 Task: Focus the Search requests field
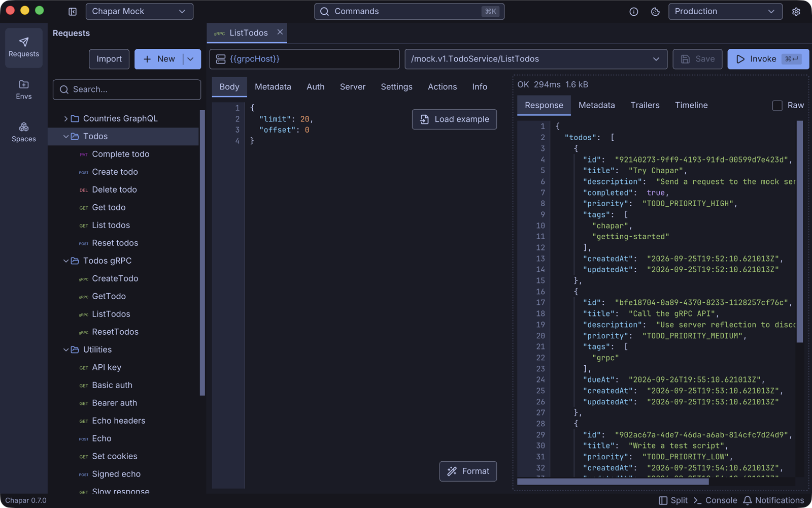point(127,89)
